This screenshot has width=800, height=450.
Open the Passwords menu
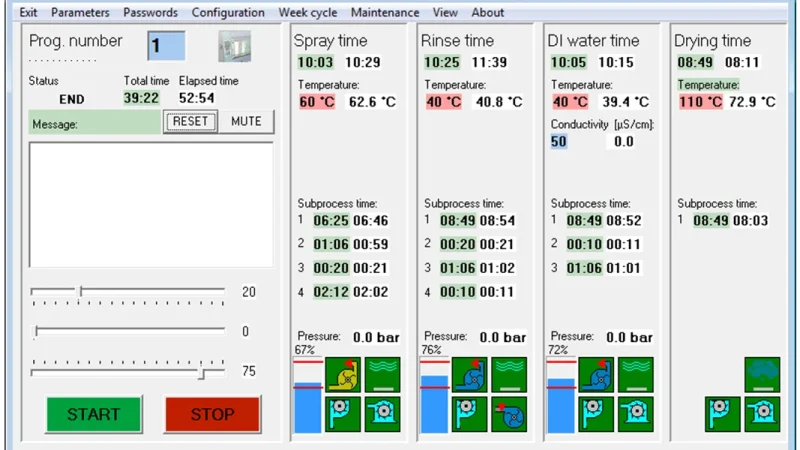151,12
